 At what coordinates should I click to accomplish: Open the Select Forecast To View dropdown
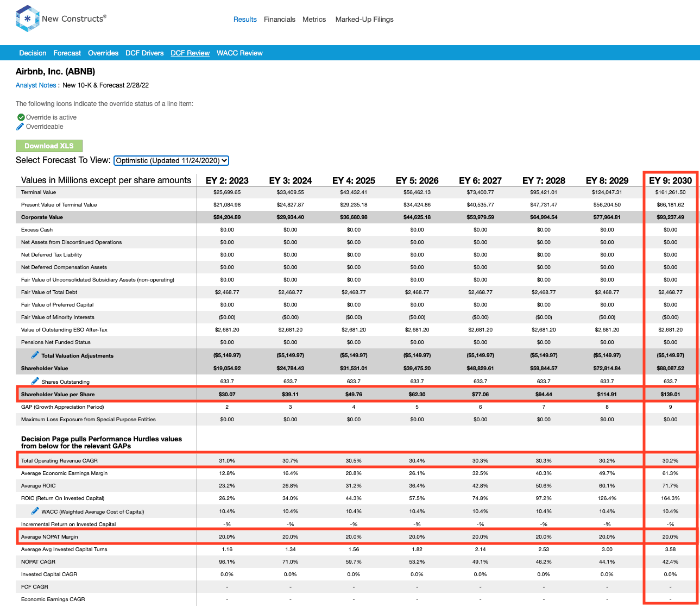pos(172,160)
